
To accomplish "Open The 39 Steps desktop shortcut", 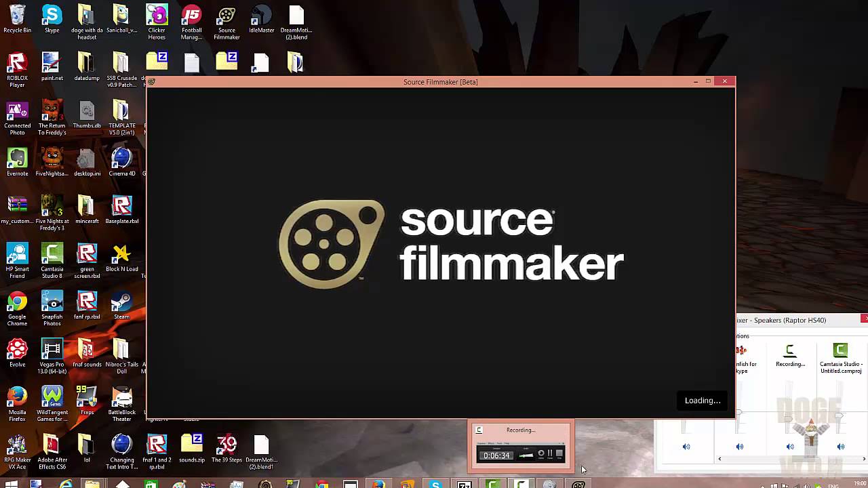I will pyautogui.click(x=226, y=449).
